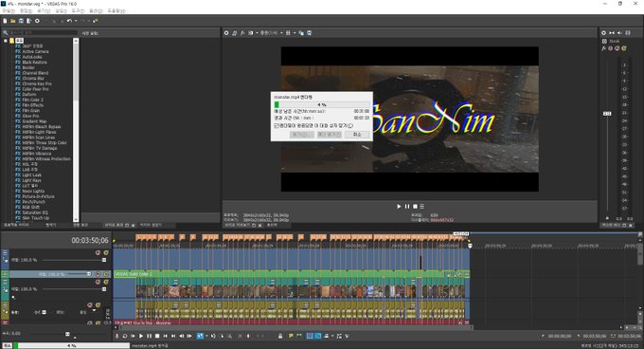Image resolution: width=644 pixels, height=349 pixels.
Task: Save preview snapshot to file
Action: [x=310, y=33]
